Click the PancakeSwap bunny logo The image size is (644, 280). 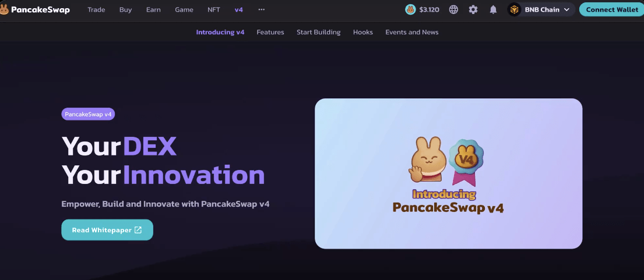point(4,9)
